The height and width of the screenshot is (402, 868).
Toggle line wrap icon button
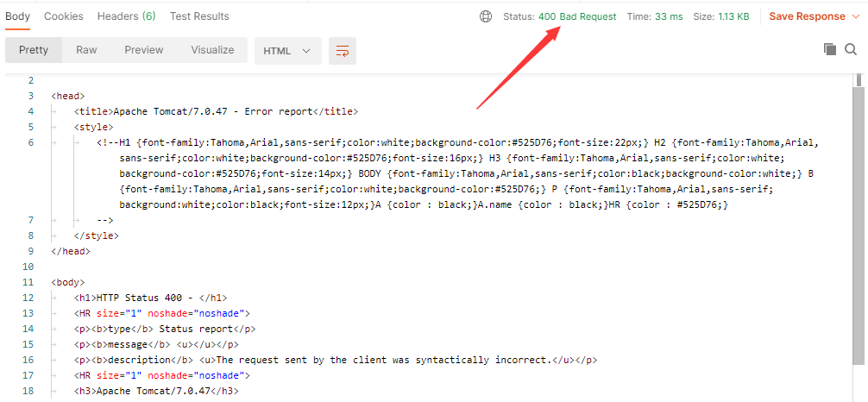click(x=342, y=51)
